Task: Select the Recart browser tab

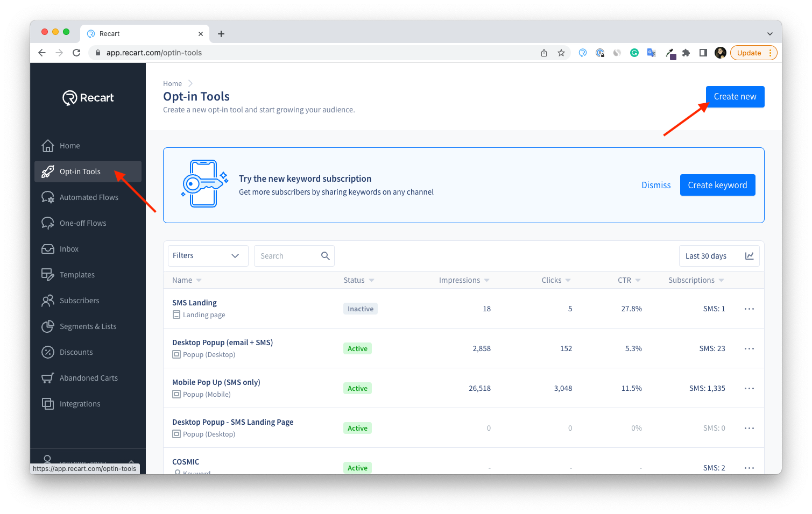Action: (x=144, y=34)
